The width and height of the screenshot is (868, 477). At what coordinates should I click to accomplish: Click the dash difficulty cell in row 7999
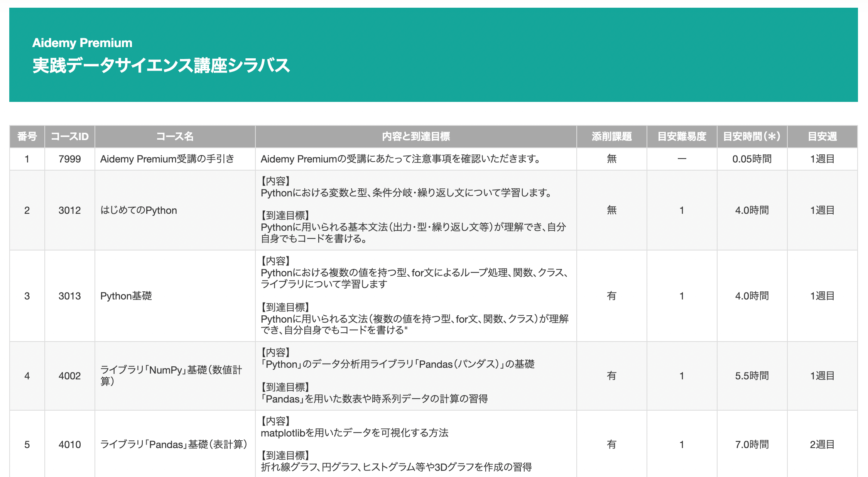pyautogui.click(x=682, y=159)
